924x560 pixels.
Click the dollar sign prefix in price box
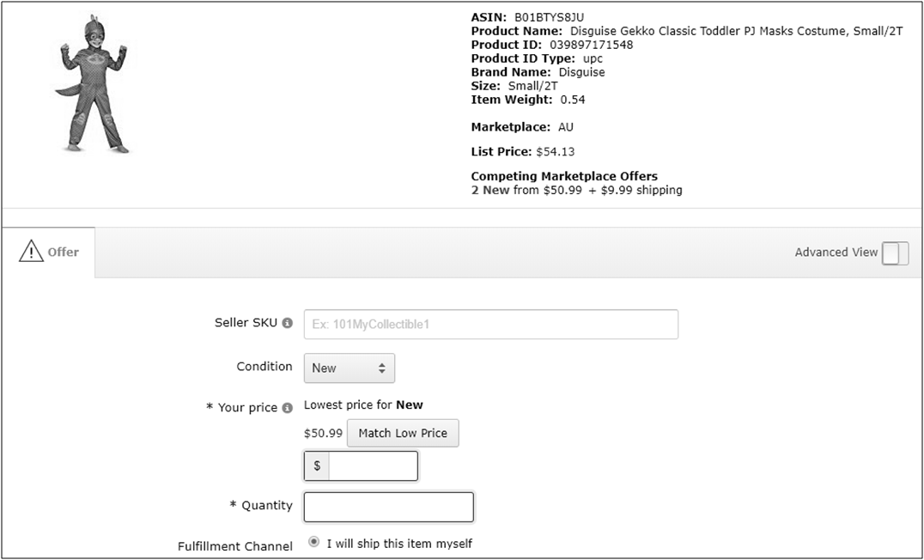click(317, 466)
